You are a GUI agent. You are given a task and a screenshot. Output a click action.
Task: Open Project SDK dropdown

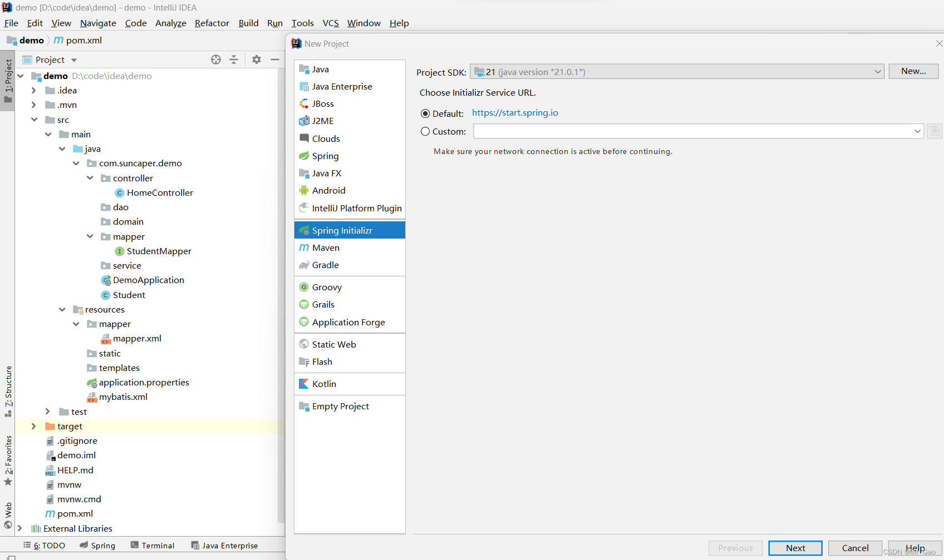677,72
